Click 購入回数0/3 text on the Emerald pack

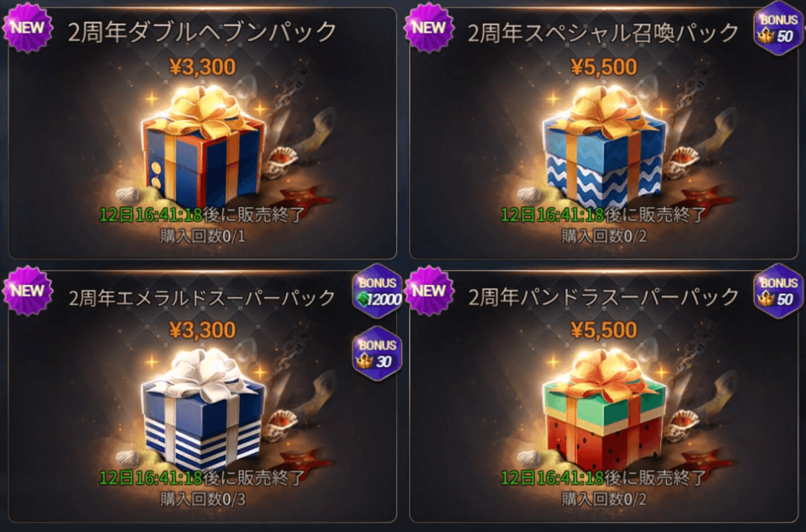202,499
